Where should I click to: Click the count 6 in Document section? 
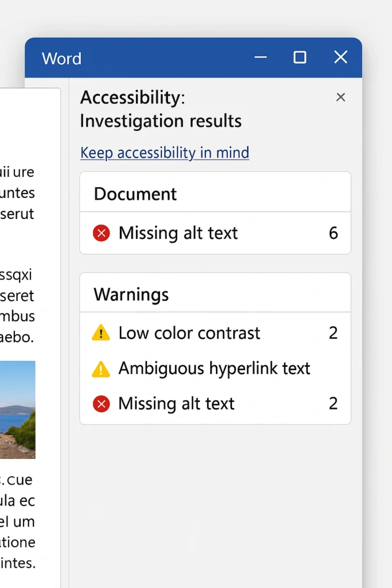(333, 233)
